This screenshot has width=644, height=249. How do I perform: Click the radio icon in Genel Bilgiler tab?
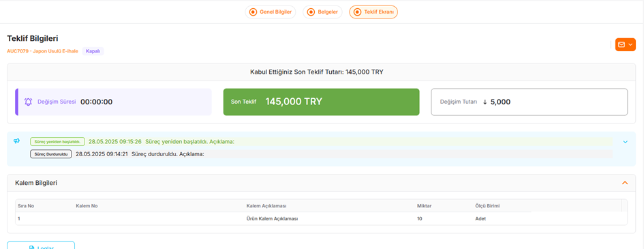point(253,12)
